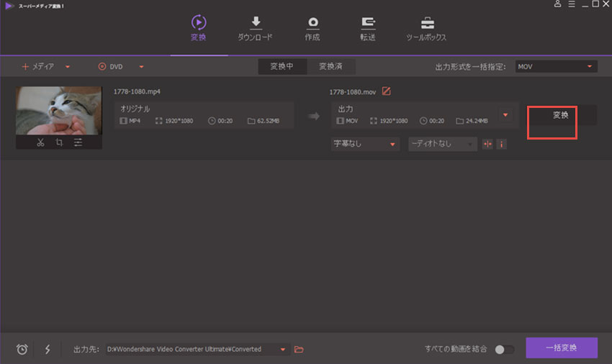
Task: Click the crop icon under the thumbnail
Action: click(59, 142)
